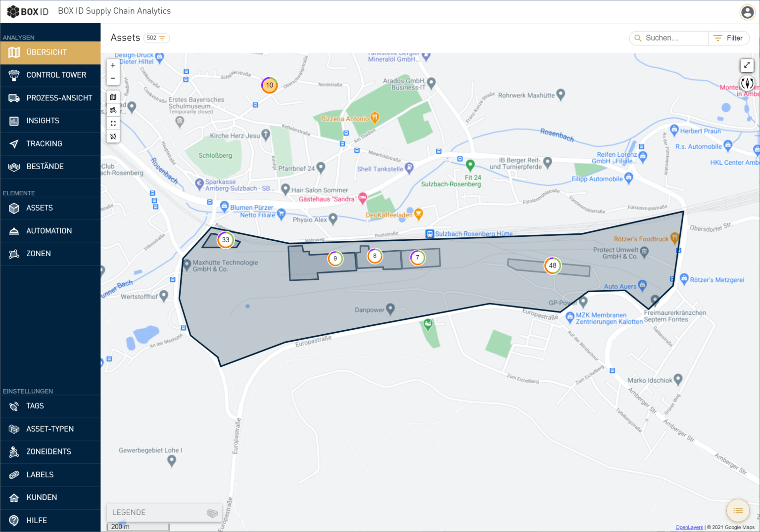Click the map layer icon in map toolbar

(113, 97)
